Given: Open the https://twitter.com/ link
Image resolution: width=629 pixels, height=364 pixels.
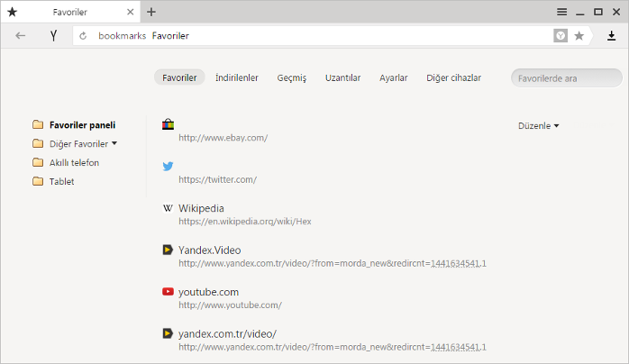Looking at the screenshot, I should [218, 179].
